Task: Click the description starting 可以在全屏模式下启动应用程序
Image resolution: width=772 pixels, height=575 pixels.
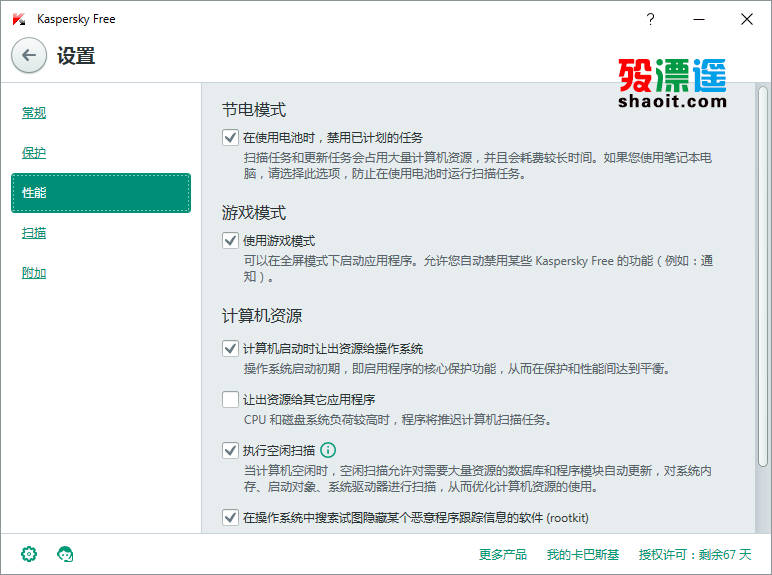Action: [x=478, y=269]
